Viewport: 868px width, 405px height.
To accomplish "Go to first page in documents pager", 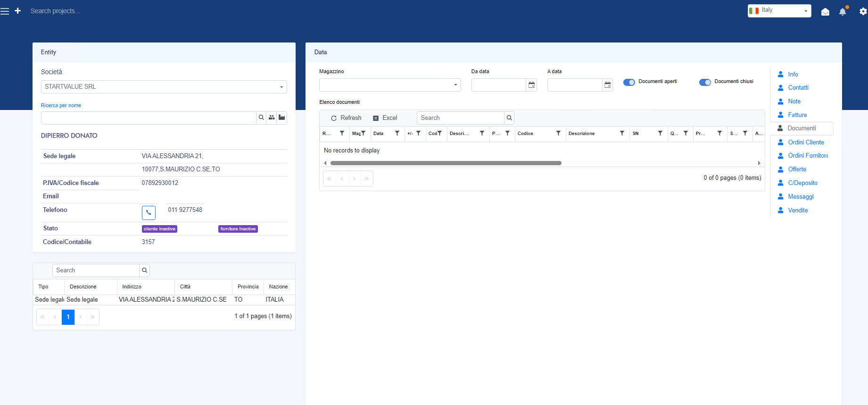I will pyautogui.click(x=329, y=178).
